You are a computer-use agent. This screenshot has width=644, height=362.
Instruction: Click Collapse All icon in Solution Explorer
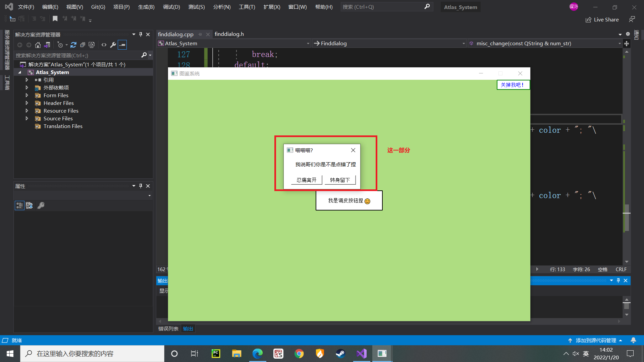(83, 45)
